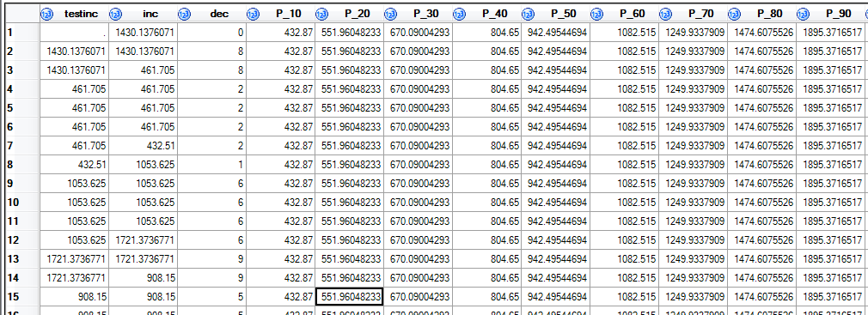Click the numeric type icon beside P_10

(x=253, y=13)
